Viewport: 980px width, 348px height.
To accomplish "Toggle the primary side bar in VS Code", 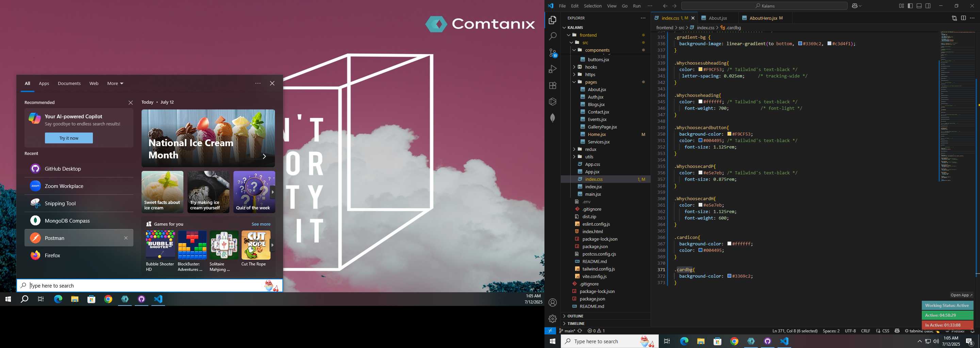I will click(910, 6).
